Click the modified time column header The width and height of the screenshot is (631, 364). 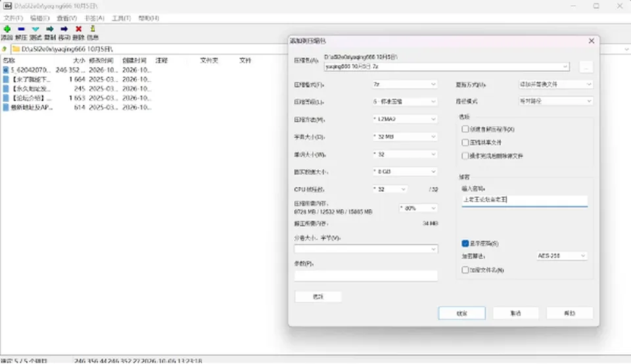[101, 60]
